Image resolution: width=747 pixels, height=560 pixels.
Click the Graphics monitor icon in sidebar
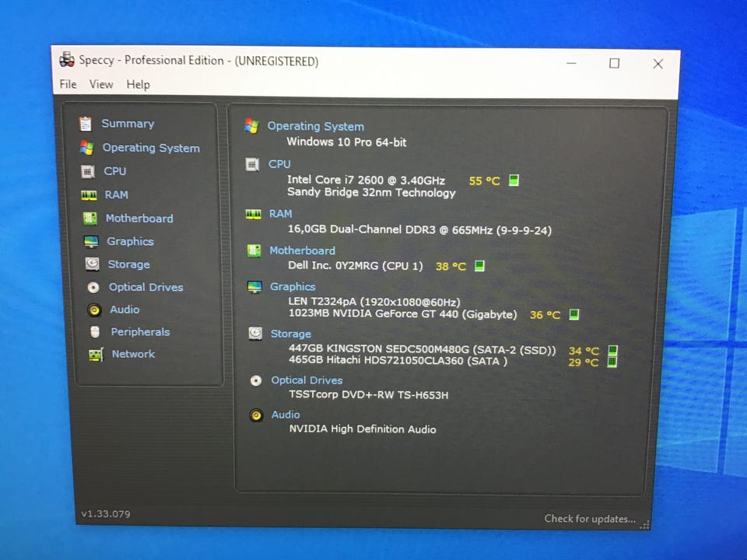pos(90,241)
